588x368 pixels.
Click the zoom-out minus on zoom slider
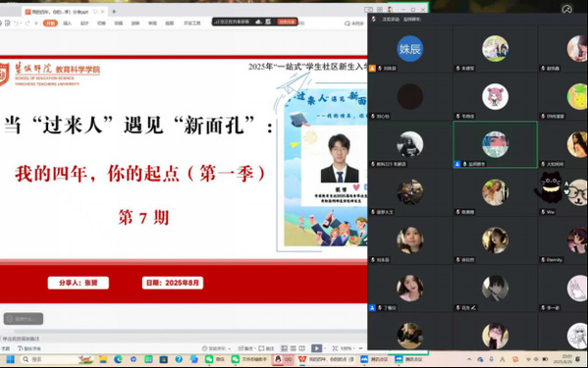point(360,348)
